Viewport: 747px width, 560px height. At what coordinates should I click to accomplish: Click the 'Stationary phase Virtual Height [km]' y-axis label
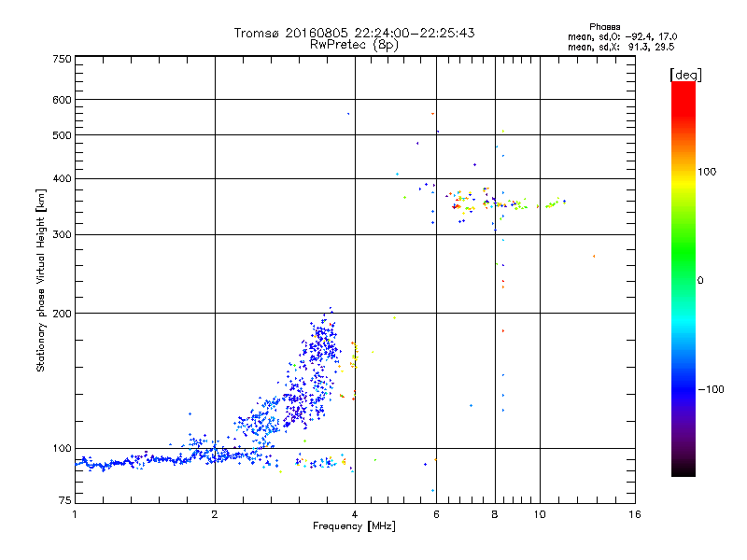[40, 280]
